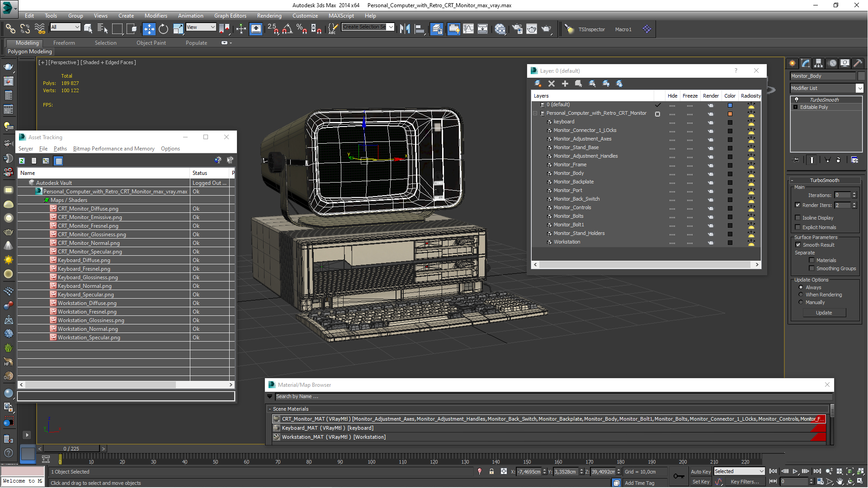Click the Set Key button
This screenshot has width=868, height=488.
(x=701, y=482)
